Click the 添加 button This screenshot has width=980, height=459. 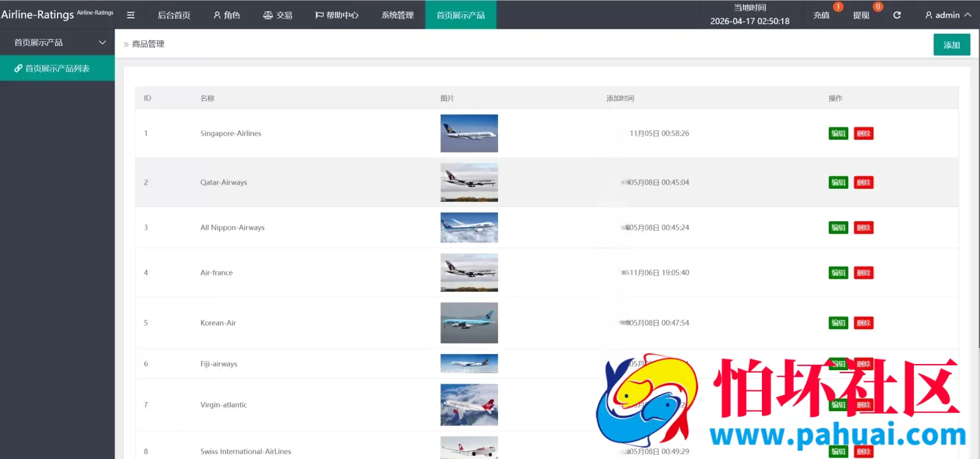point(952,45)
